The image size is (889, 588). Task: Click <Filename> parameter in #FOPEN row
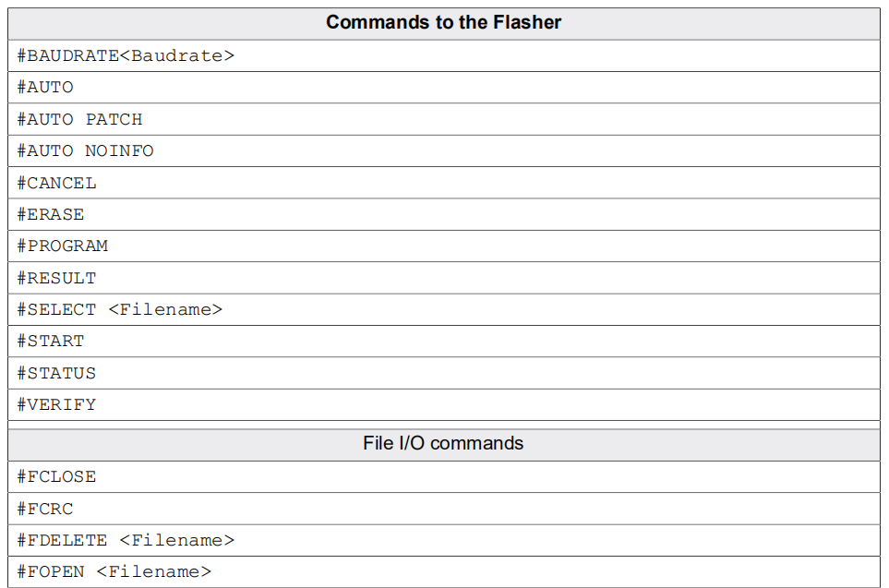pyautogui.click(x=153, y=571)
